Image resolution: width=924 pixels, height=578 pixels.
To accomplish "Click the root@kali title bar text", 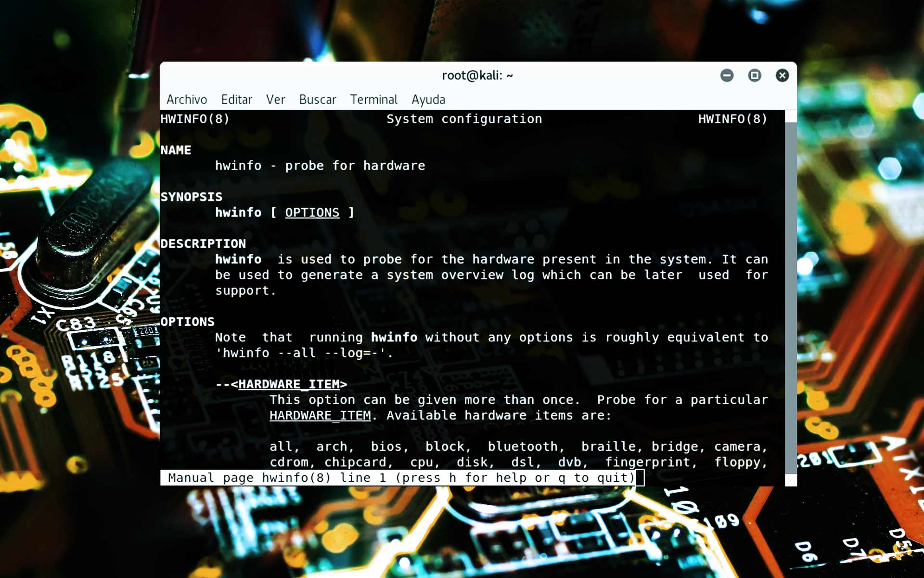I will (x=476, y=76).
